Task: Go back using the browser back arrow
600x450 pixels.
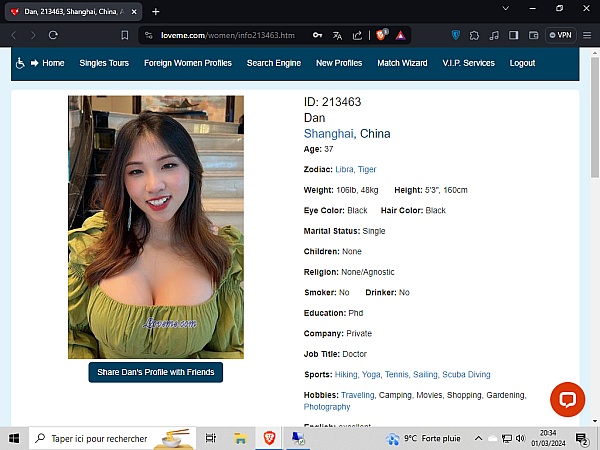Action: point(14,35)
